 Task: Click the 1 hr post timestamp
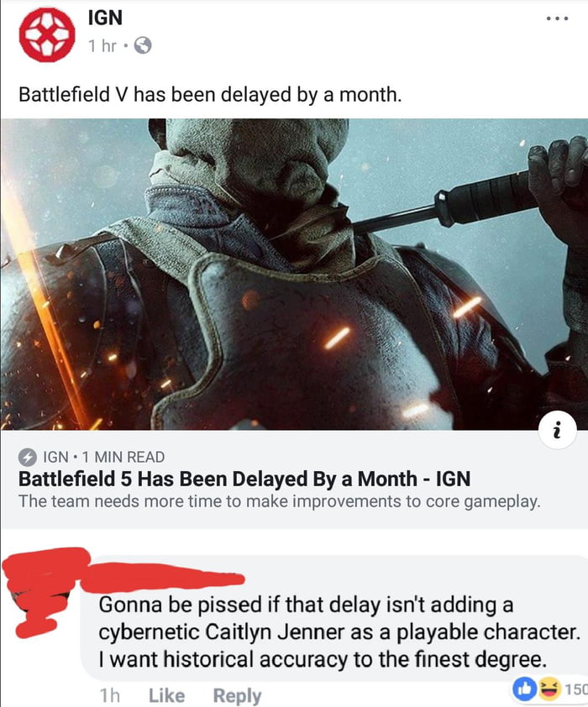coord(102,45)
